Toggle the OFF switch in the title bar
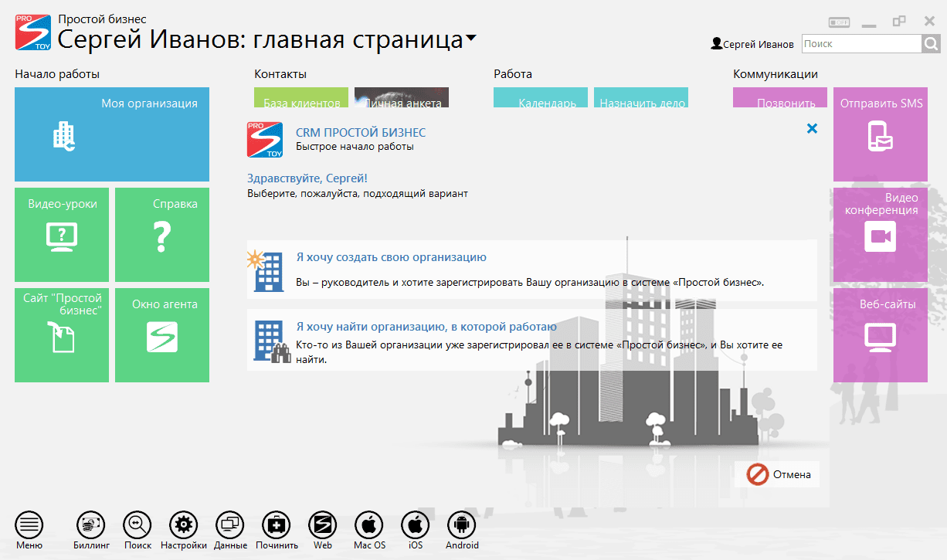Viewport: 947px width, 560px height. (839, 22)
